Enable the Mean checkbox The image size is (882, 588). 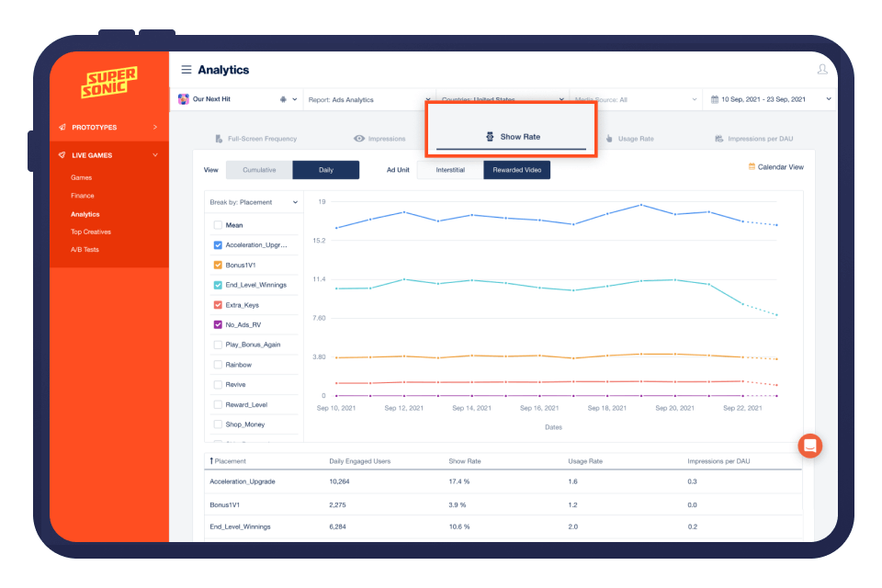(x=218, y=225)
